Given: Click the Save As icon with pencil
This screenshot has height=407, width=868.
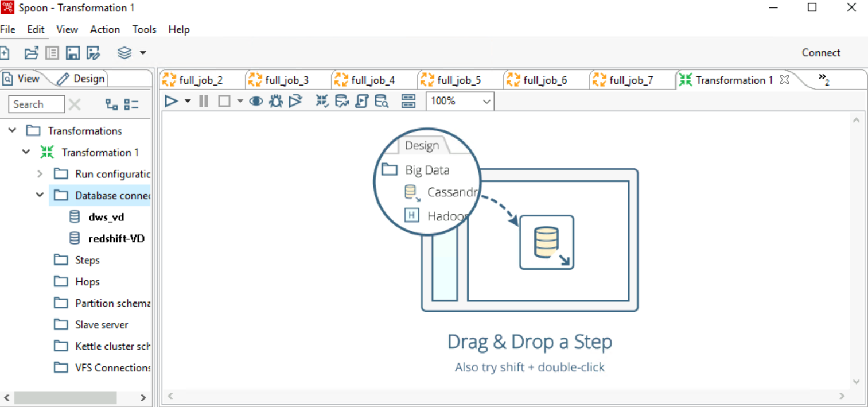Looking at the screenshot, I should (94, 53).
